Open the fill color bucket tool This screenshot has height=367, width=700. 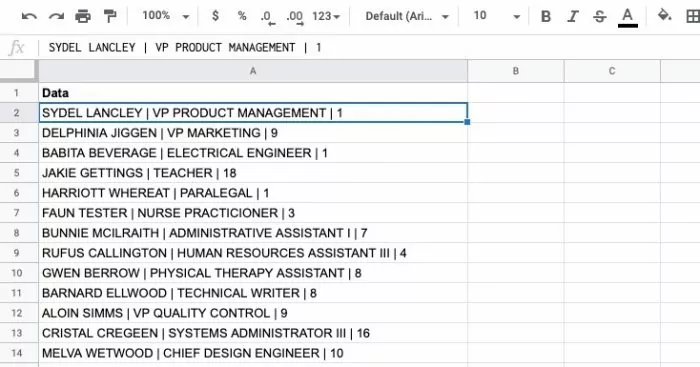(x=664, y=16)
